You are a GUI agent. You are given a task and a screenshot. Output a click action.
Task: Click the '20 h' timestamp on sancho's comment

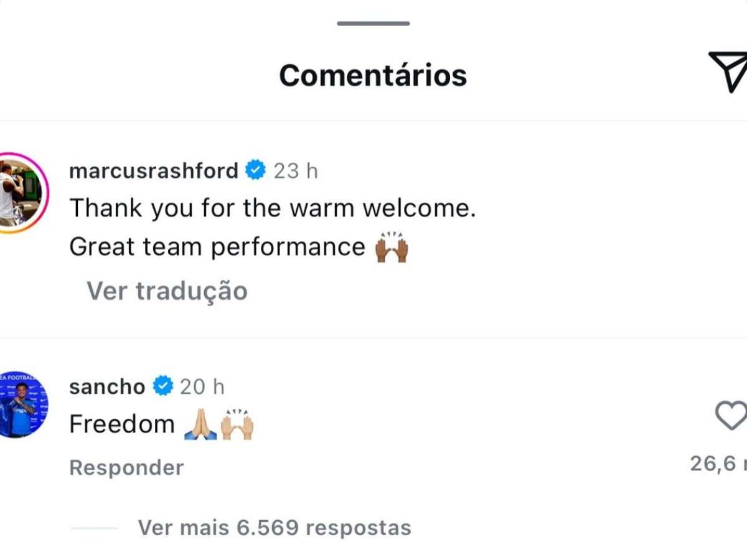click(202, 386)
